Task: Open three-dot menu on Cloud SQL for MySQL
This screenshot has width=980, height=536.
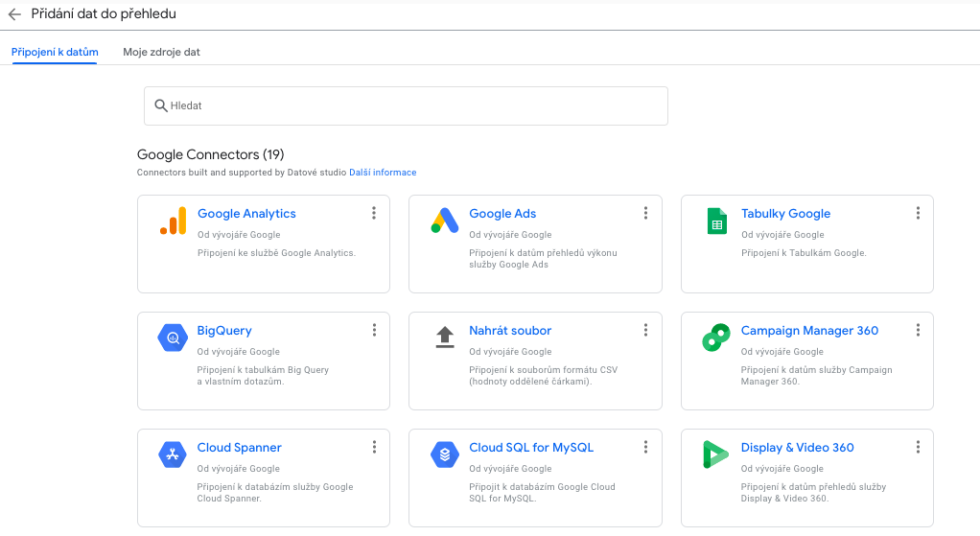Action: [645, 447]
